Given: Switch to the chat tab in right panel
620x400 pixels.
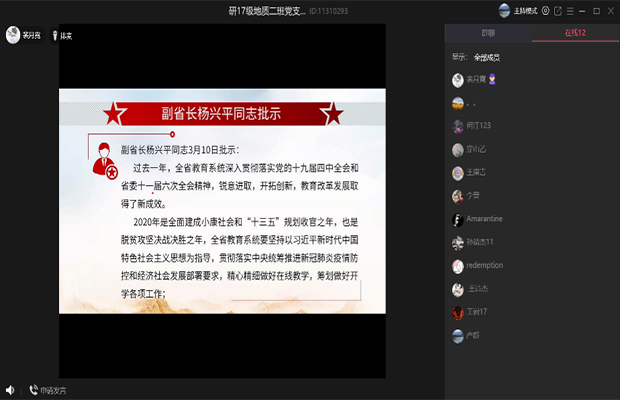Looking at the screenshot, I should (488, 34).
